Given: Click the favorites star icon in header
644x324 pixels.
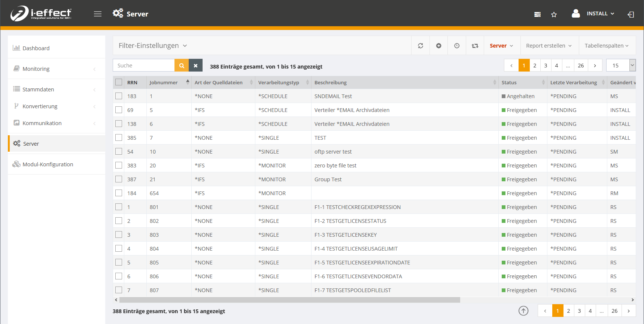Looking at the screenshot, I should (x=554, y=15).
